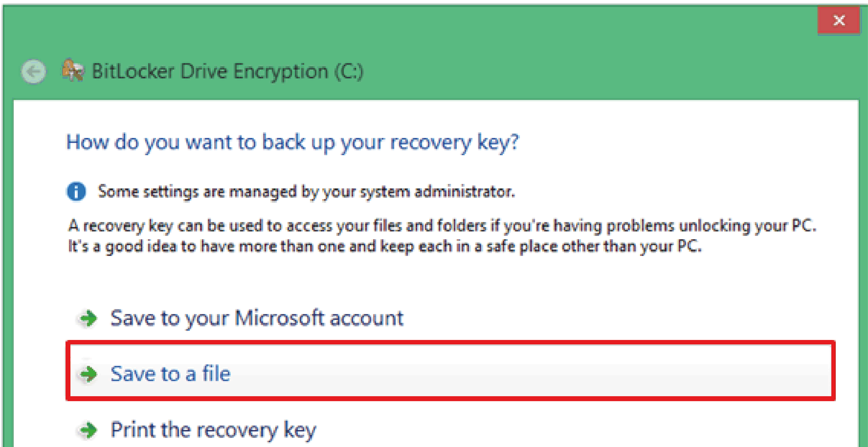Click the line starting "It's a good idea"
Screen dimensions: 868x447
point(384,246)
